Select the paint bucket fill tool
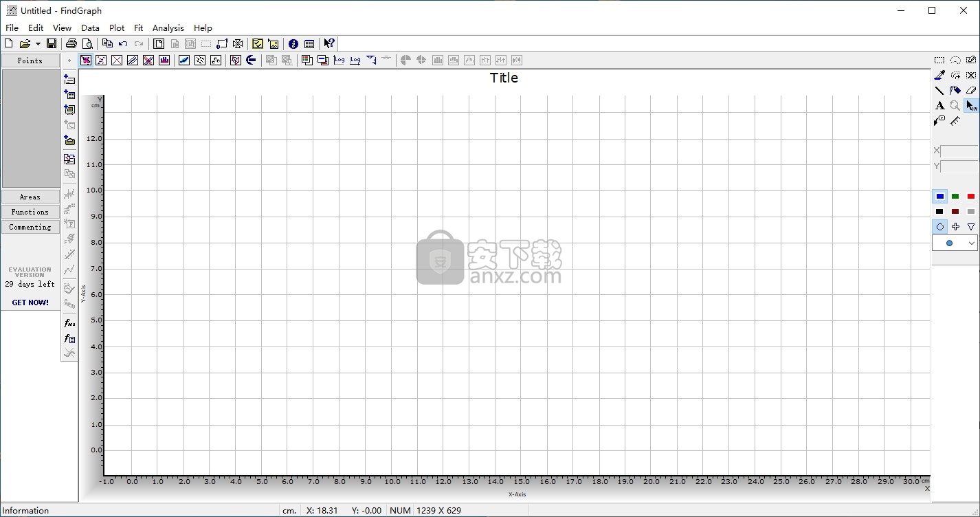980x517 pixels. point(955,90)
